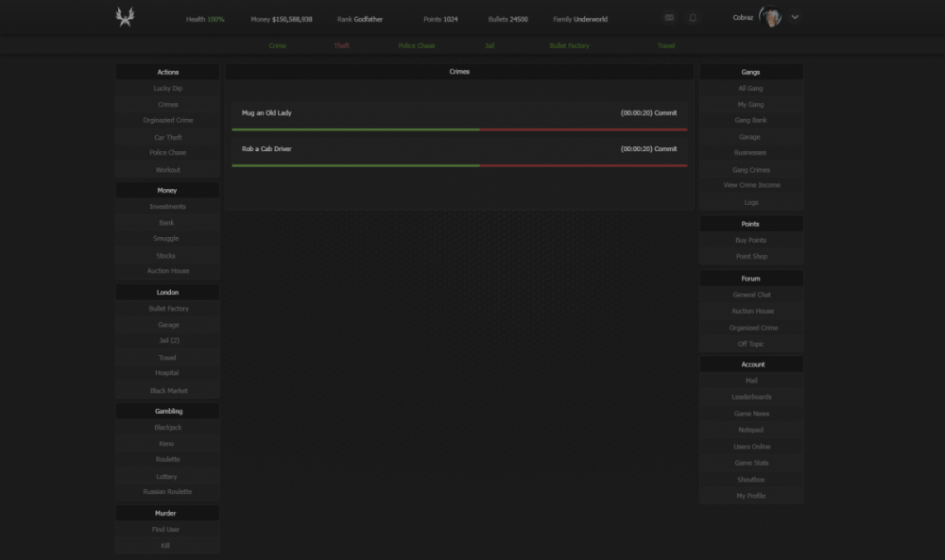Image resolution: width=945 pixels, height=560 pixels.
Task: Open Leaderboards under Account
Action: coord(751,397)
